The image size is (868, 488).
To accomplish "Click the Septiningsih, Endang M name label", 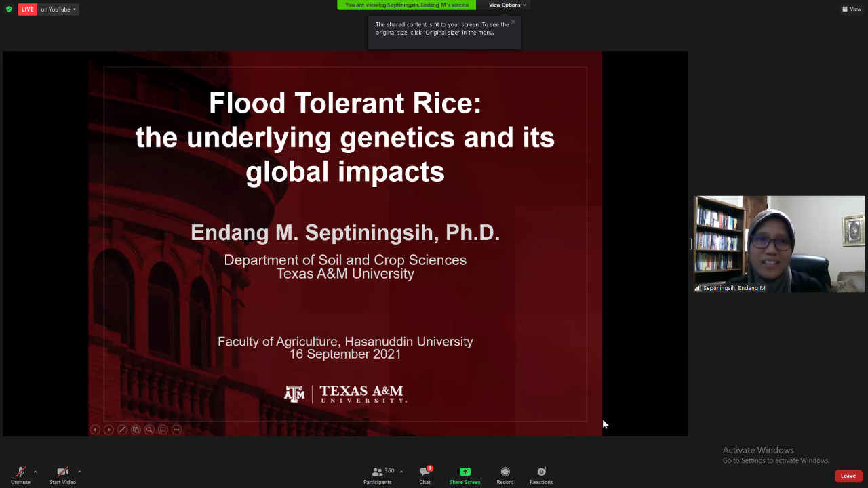I will tap(734, 288).
